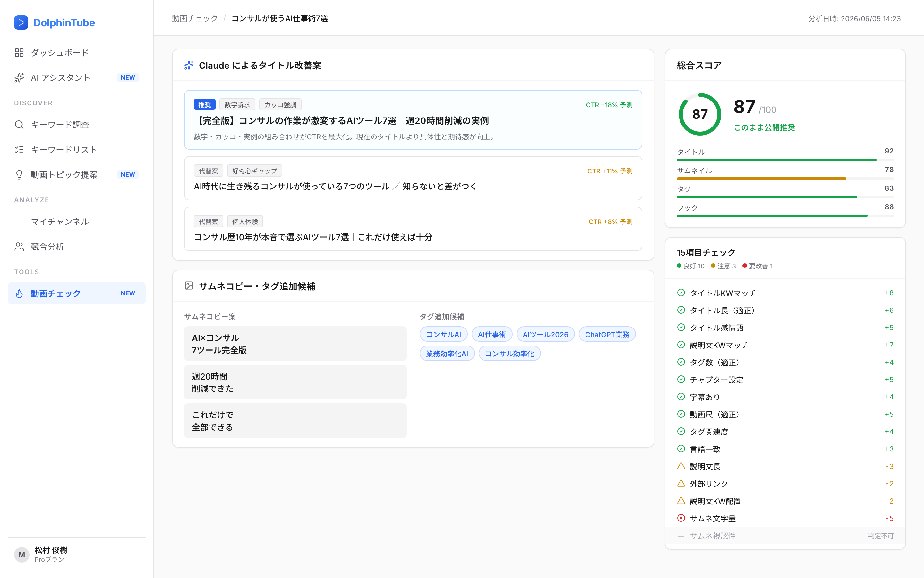Image resolution: width=924 pixels, height=578 pixels.
Task: Click the 個人体験 label chip
Action: pos(245,221)
